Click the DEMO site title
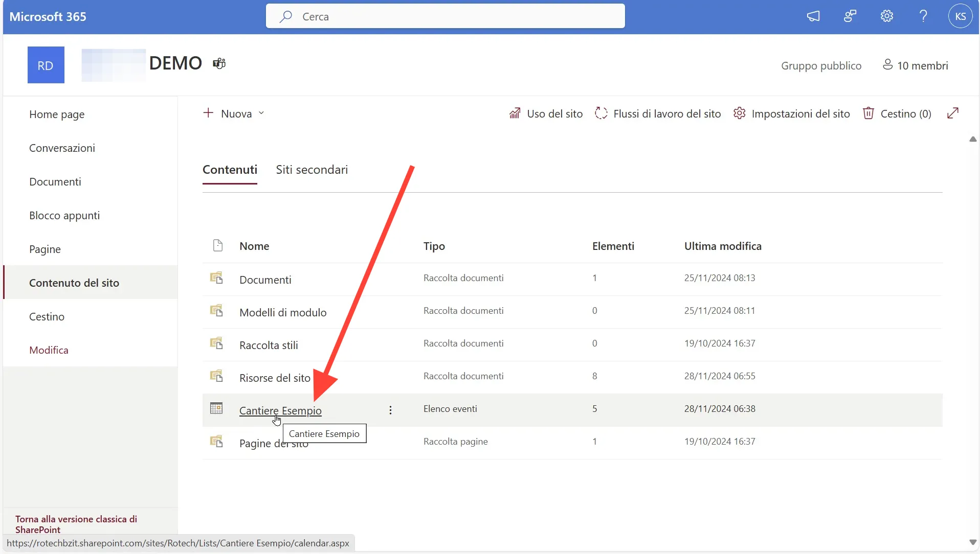This screenshot has height=554, width=980. [x=175, y=63]
